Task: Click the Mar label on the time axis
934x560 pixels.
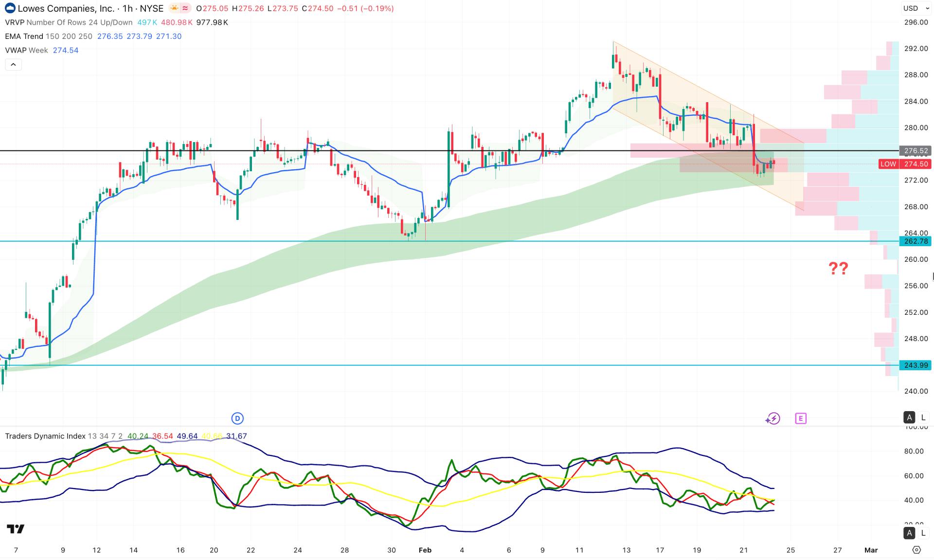Action: click(871, 550)
